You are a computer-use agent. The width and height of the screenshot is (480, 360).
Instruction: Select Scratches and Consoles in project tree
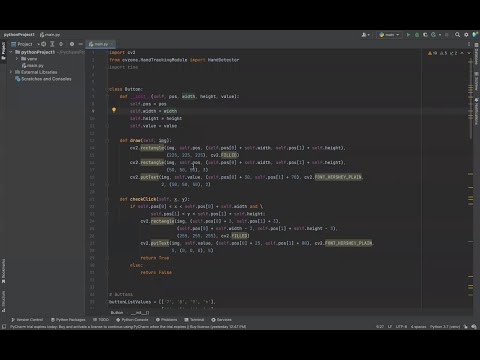point(43,79)
